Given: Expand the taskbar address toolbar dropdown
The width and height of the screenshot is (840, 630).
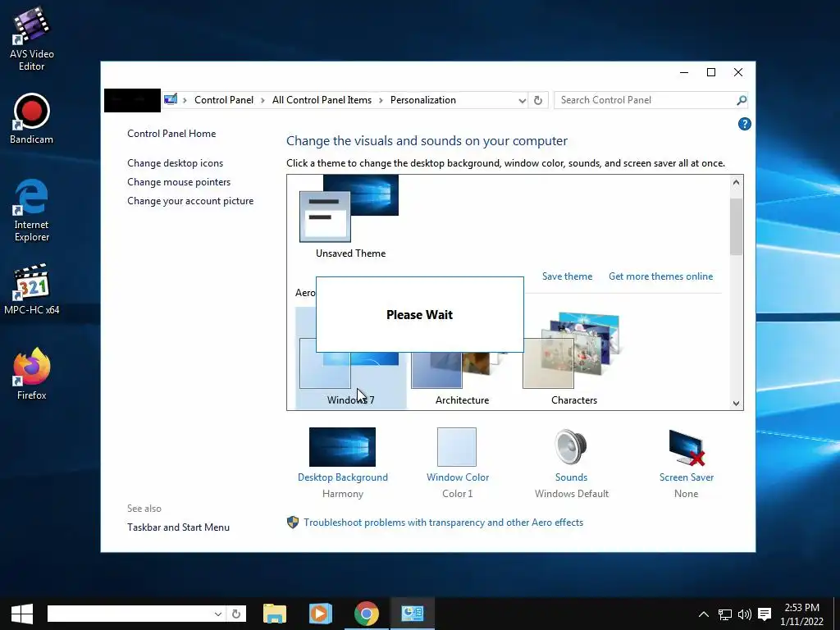Looking at the screenshot, I should pos(217,614).
